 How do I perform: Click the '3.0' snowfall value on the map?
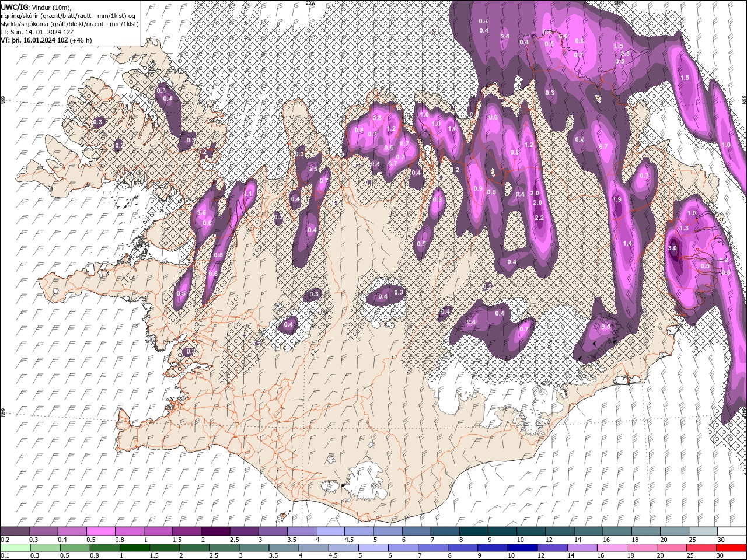(672, 248)
